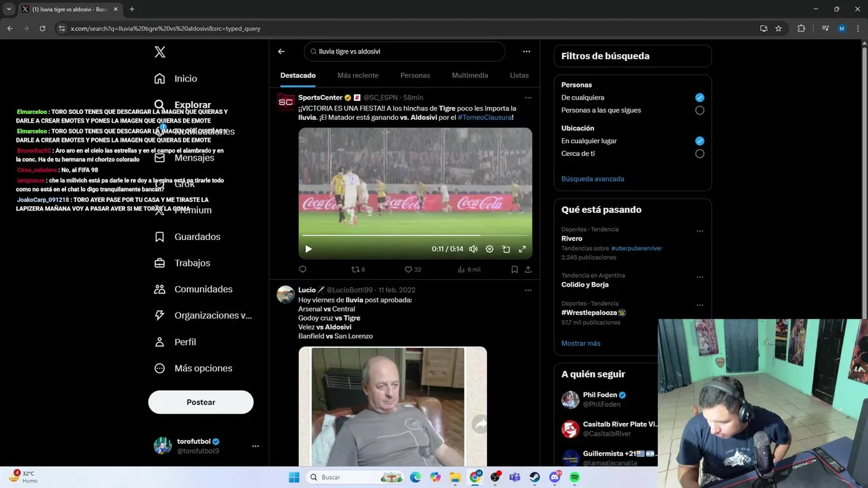The width and height of the screenshot is (868, 488).
Task: Open the torofutbol account menu
Action: click(x=255, y=446)
